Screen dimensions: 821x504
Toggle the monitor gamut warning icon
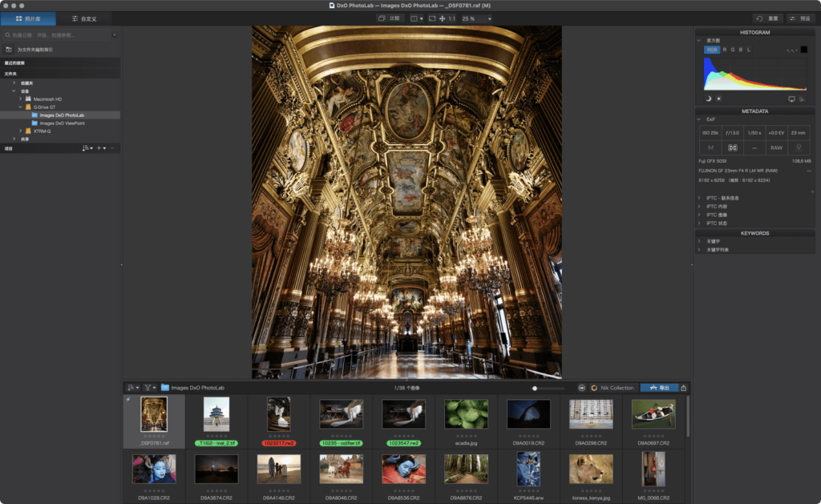791,99
